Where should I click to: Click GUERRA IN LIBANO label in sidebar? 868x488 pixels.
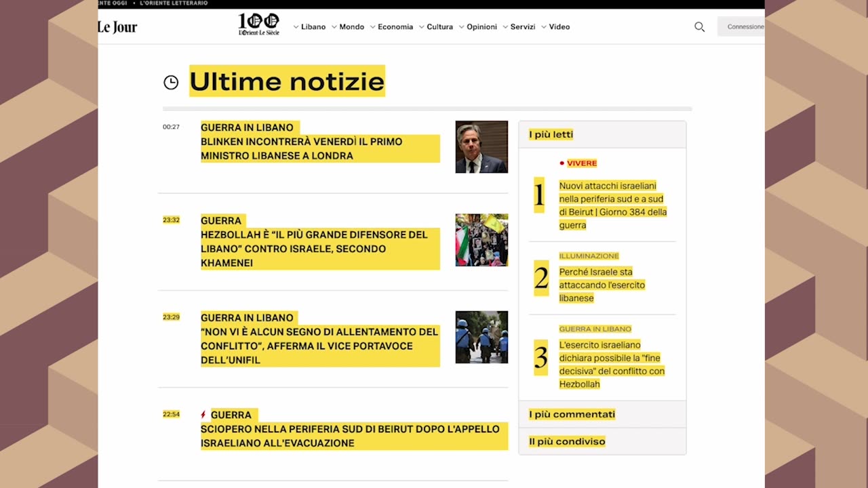pyautogui.click(x=595, y=329)
